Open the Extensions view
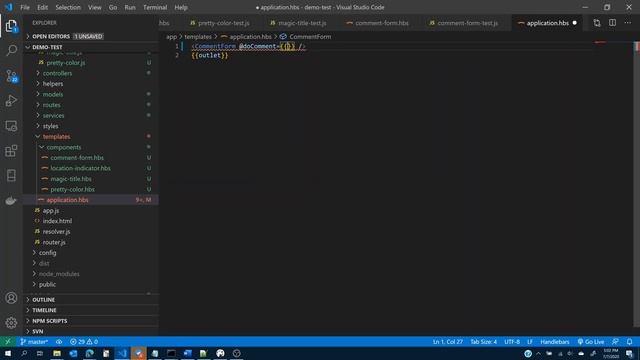This screenshot has height=360, width=640. pos(11,151)
